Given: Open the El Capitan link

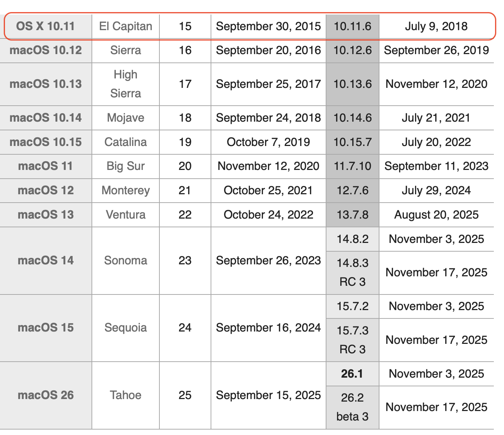Looking at the screenshot, I should [x=126, y=27].
